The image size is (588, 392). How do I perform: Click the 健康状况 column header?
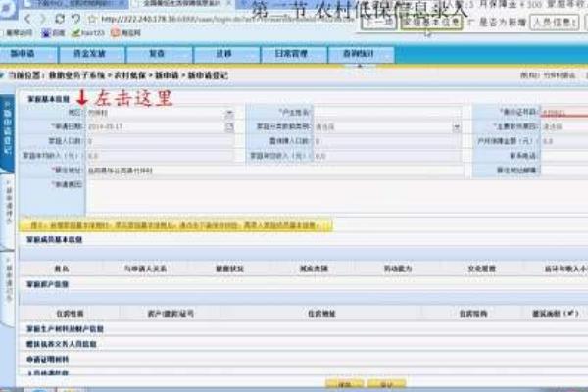point(229,269)
